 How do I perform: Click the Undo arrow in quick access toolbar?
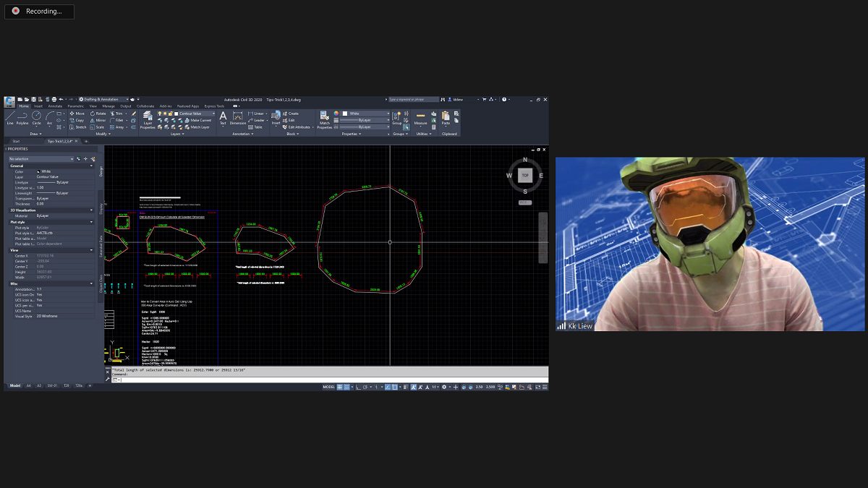click(61, 99)
